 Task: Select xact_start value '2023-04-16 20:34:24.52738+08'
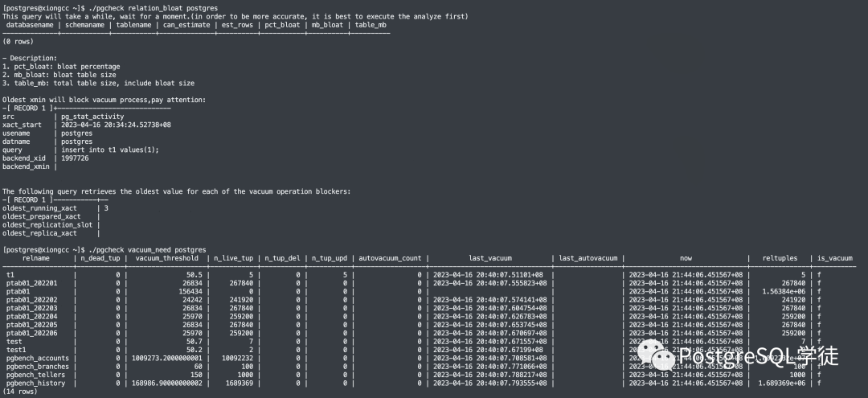point(117,125)
